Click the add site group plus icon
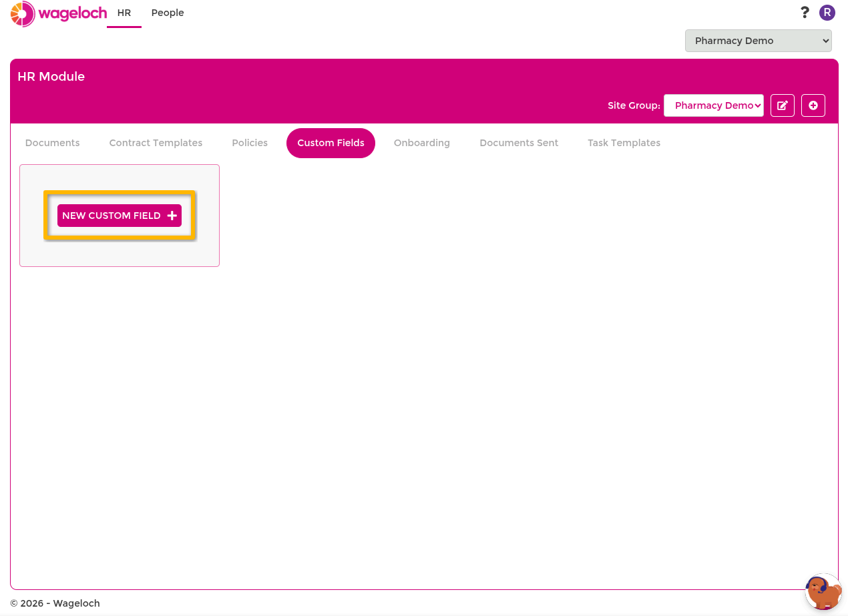The image size is (848, 616). click(813, 105)
